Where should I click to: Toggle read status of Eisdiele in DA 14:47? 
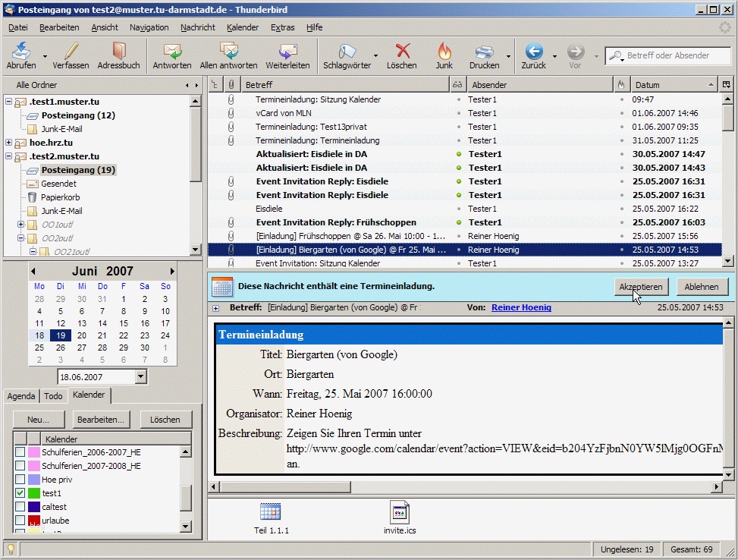click(x=458, y=154)
